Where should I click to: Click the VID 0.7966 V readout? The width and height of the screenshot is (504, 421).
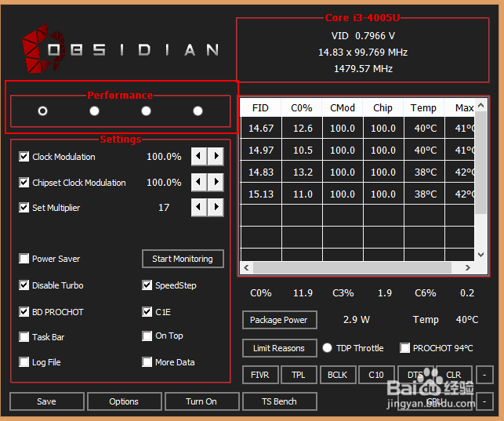pyautogui.click(x=363, y=36)
